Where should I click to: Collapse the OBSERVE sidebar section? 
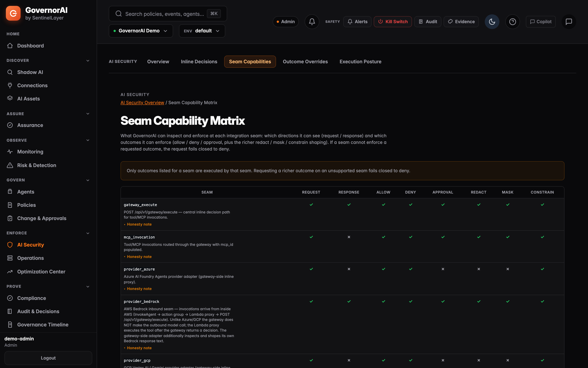pyautogui.click(x=88, y=140)
